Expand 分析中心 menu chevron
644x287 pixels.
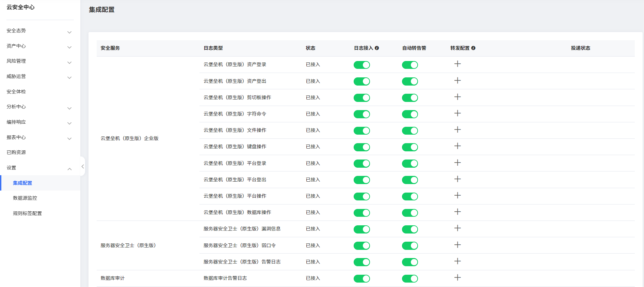click(69, 108)
